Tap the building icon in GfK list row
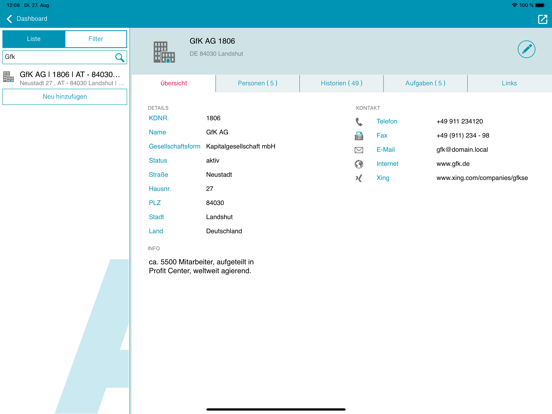This screenshot has height=414, width=552. pyautogui.click(x=8, y=76)
